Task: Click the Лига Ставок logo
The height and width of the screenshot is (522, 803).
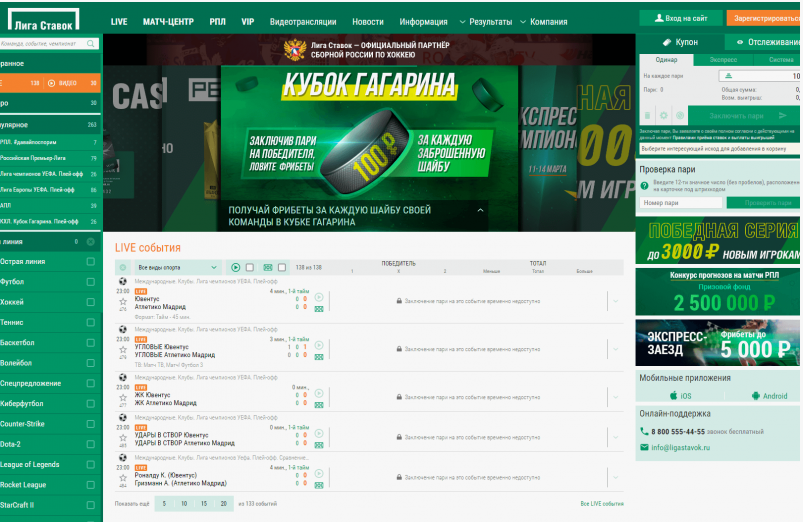Action: tap(44, 19)
